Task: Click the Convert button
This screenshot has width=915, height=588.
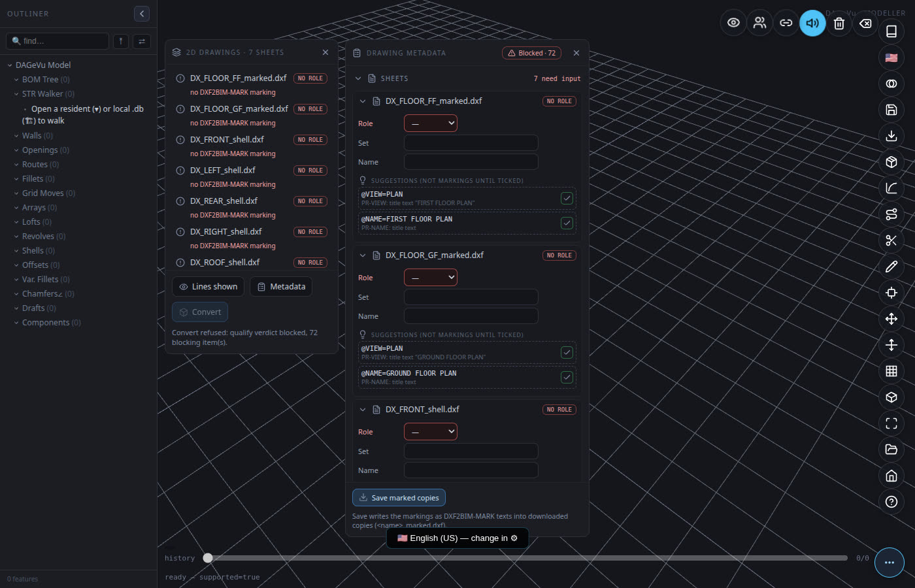Action: coord(200,312)
